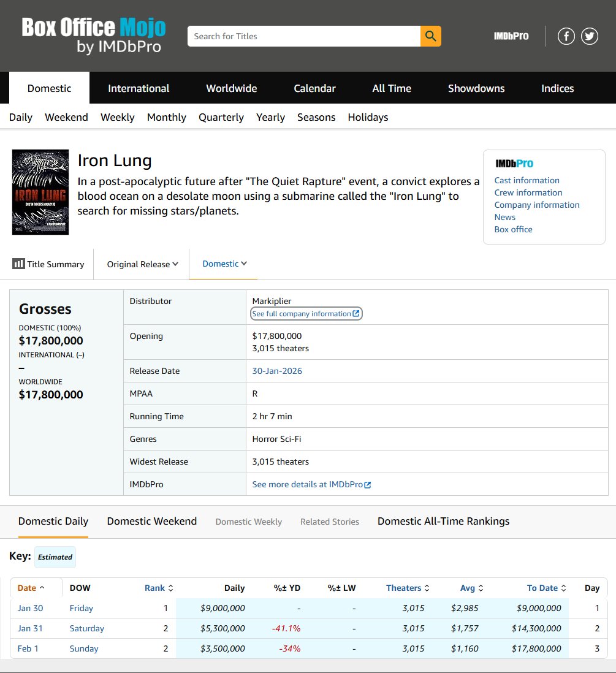Open the Worldwide nav tab
The width and height of the screenshot is (616, 673).
pyautogui.click(x=231, y=88)
